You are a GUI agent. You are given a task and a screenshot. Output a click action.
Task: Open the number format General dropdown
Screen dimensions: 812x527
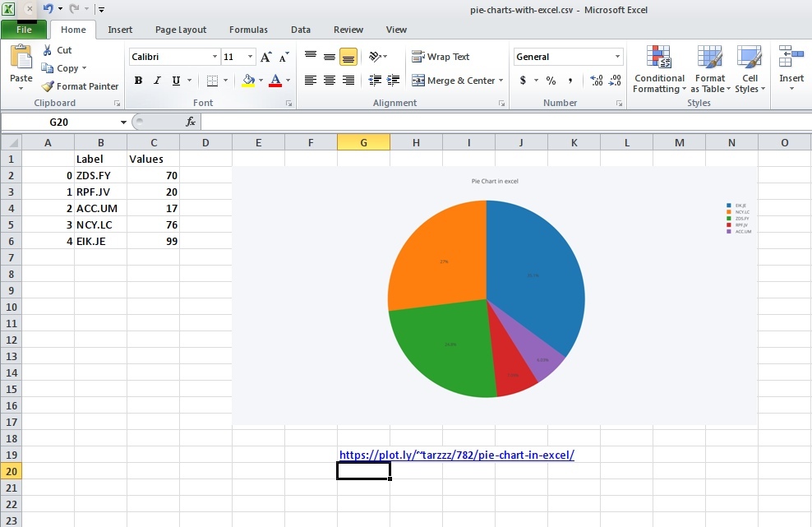[617, 57]
